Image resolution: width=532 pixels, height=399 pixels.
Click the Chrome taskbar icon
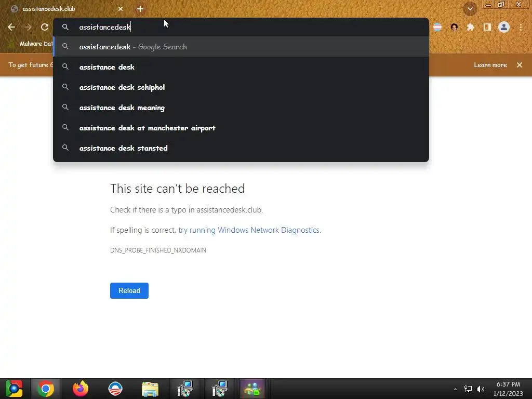pyautogui.click(x=46, y=389)
